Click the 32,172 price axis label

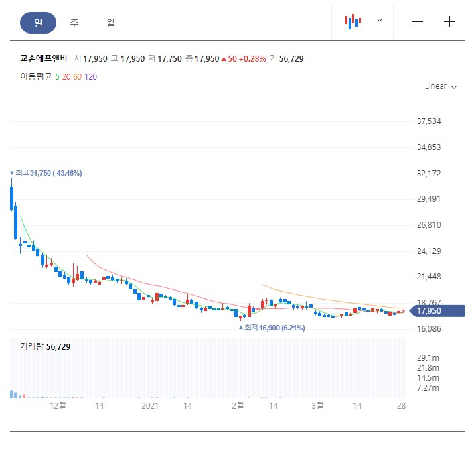pyautogui.click(x=428, y=174)
